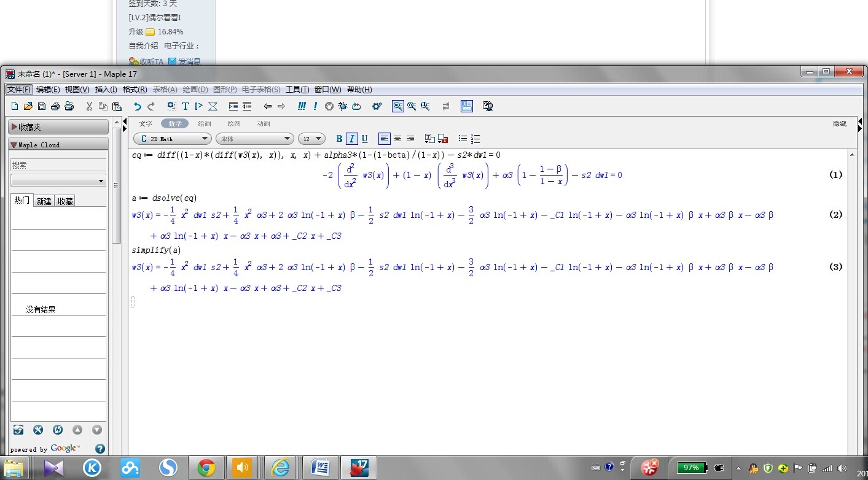Switch to the 文字 mode tab

(146, 123)
